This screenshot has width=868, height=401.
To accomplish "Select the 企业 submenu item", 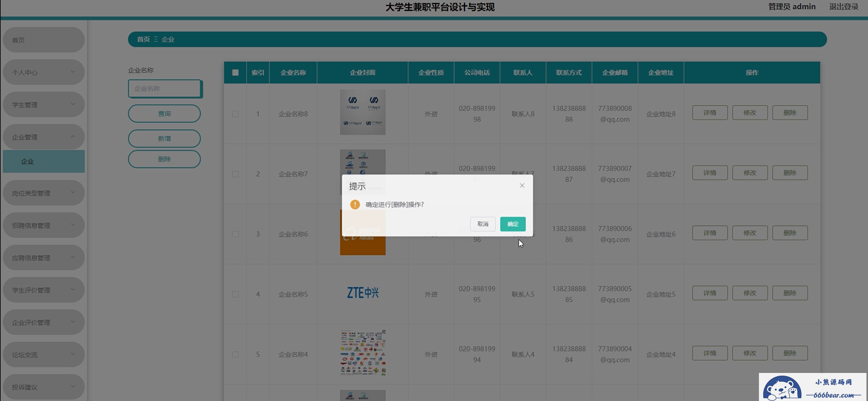I will [x=44, y=162].
